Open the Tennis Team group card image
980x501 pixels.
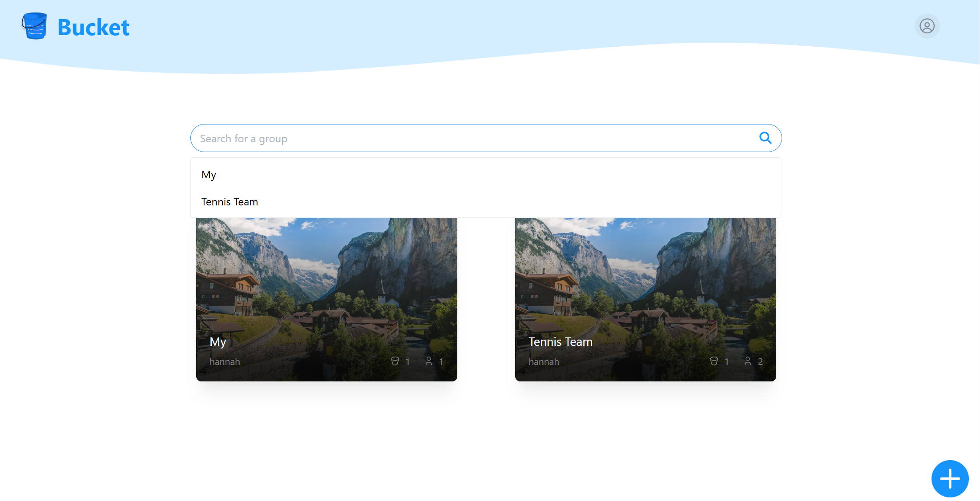[645, 276]
